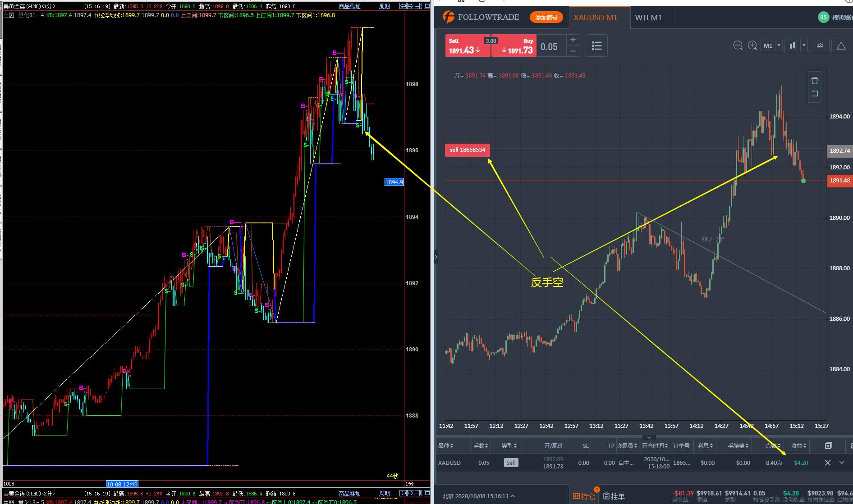
Task: Sort positions by 类型 column
Action: pyautogui.click(x=509, y=445)
